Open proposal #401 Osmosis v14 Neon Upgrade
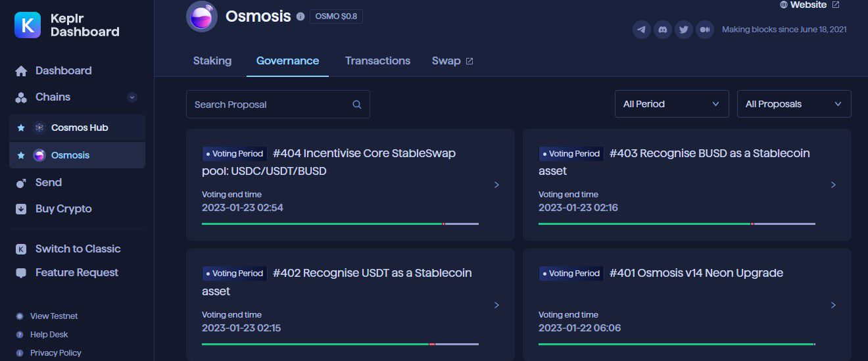This screenshot has width=868, height=361. [x=687, y=304]
